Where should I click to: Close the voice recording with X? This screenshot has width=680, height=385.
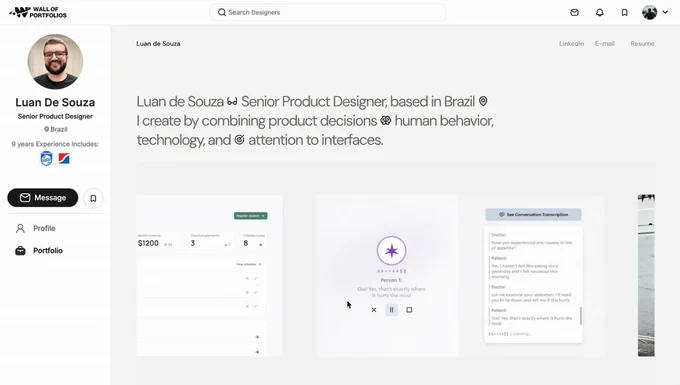pyautogui.click(x=374, y=310)
